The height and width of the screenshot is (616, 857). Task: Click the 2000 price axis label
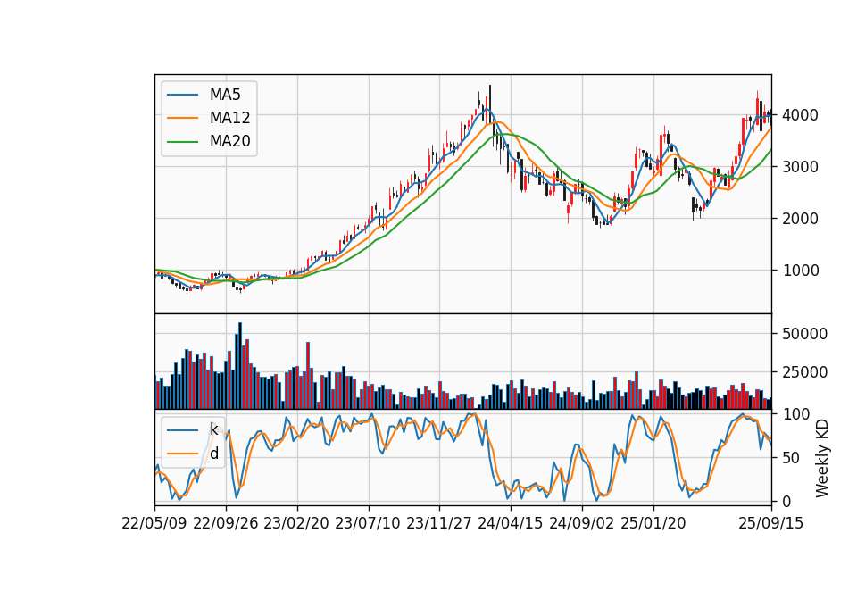(x=800, y=219)
